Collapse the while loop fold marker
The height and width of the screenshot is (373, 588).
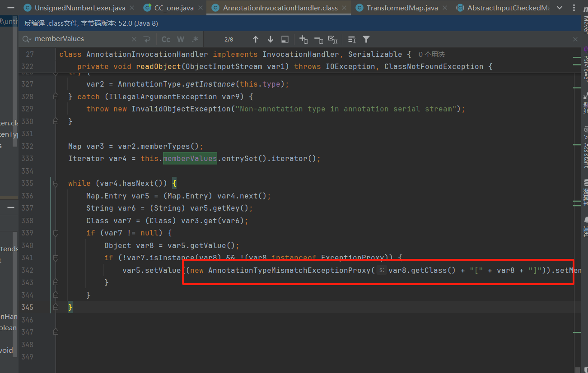click(56, 184)
